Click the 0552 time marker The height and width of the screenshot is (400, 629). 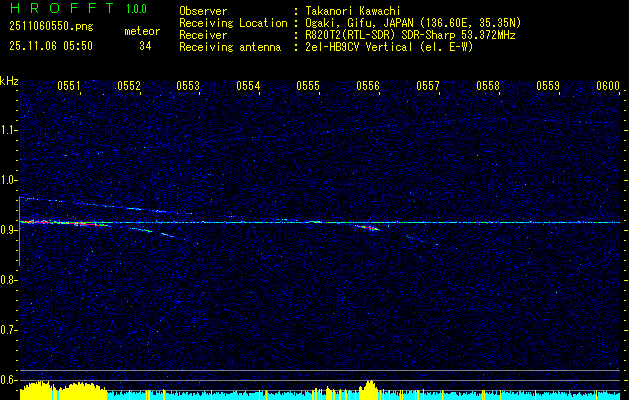[x=129, y=86]
